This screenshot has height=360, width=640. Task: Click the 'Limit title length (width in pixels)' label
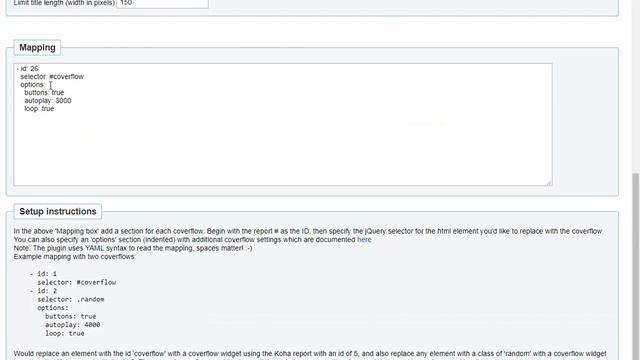point(64,3)
